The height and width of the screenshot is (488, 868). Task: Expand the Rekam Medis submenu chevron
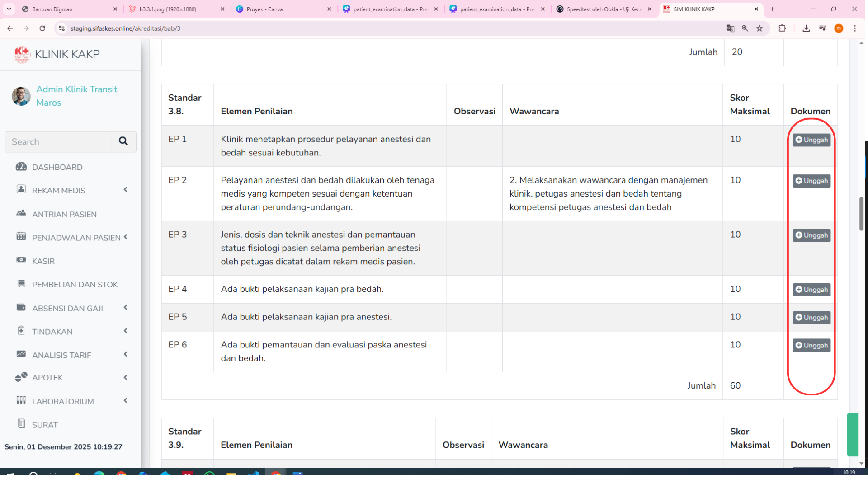point(126,190)
